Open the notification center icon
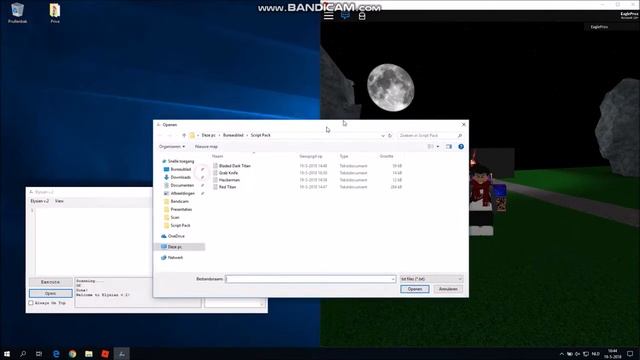640x360 pixels. click(x=630, y=354)
